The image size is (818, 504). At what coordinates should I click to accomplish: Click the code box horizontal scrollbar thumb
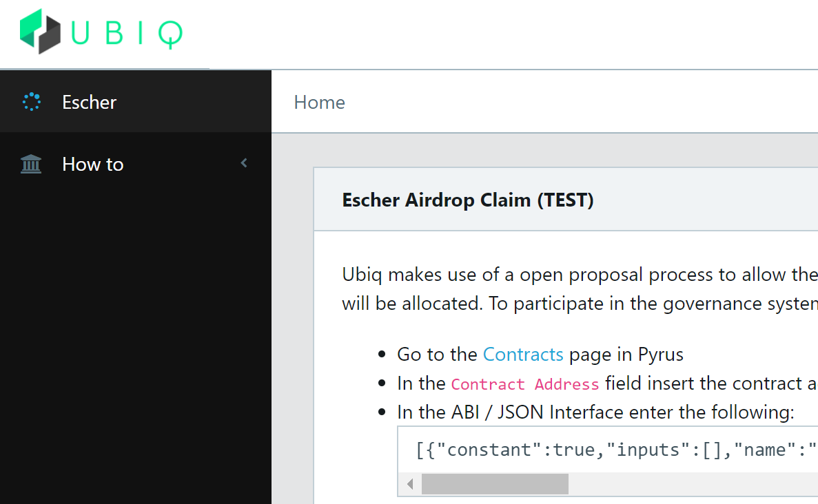495,484
